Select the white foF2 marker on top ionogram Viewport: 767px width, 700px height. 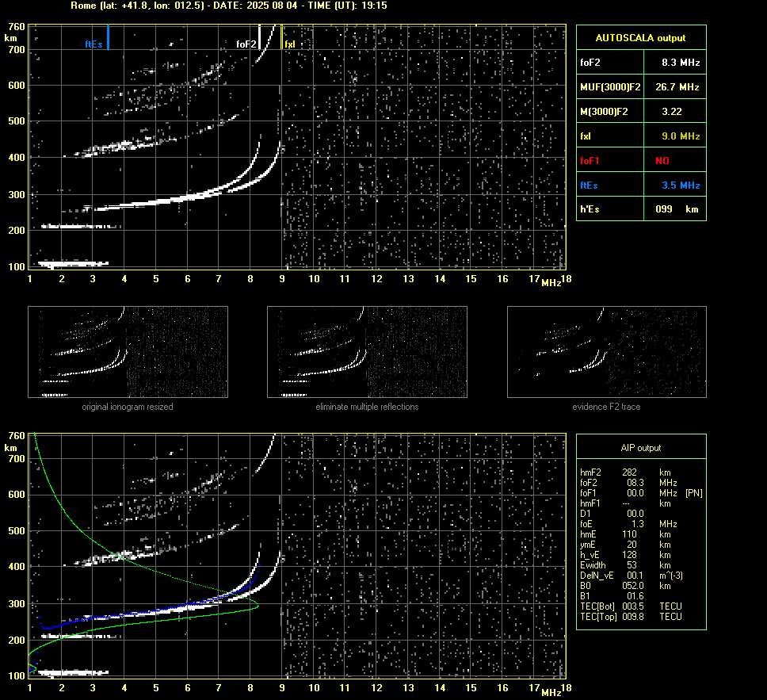259,36
